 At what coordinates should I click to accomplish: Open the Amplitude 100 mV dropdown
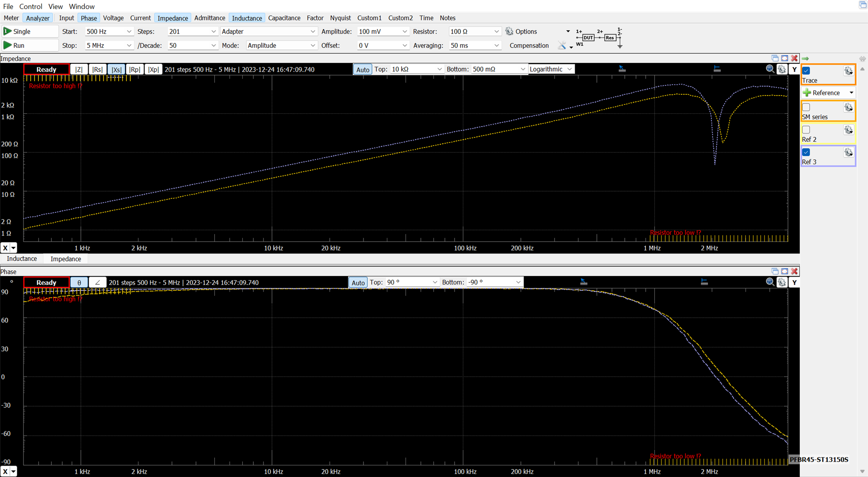(x=383, y=31)
